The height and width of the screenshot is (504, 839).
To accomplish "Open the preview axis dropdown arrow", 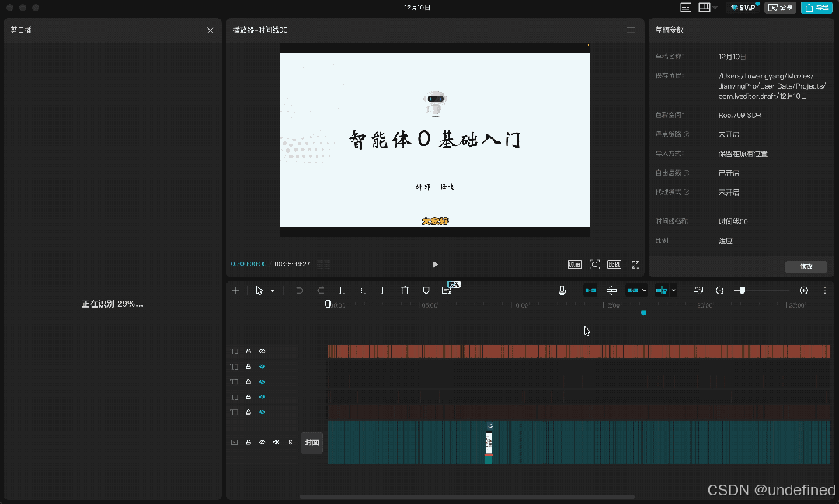I will [x=674, y=290].
